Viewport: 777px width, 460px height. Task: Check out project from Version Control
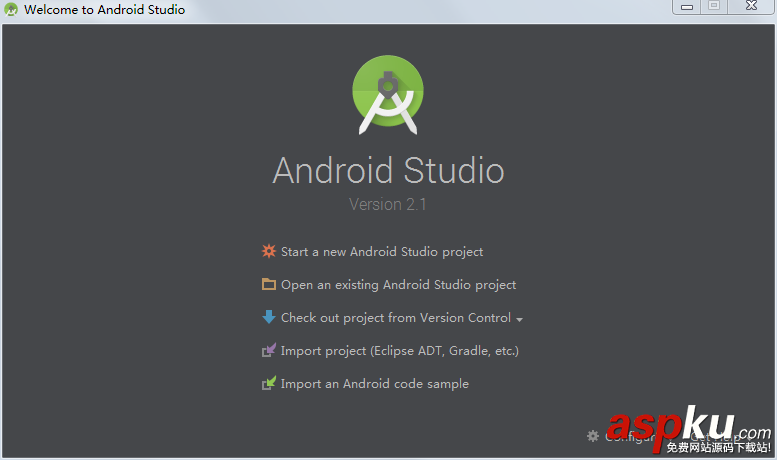[395, 318]
